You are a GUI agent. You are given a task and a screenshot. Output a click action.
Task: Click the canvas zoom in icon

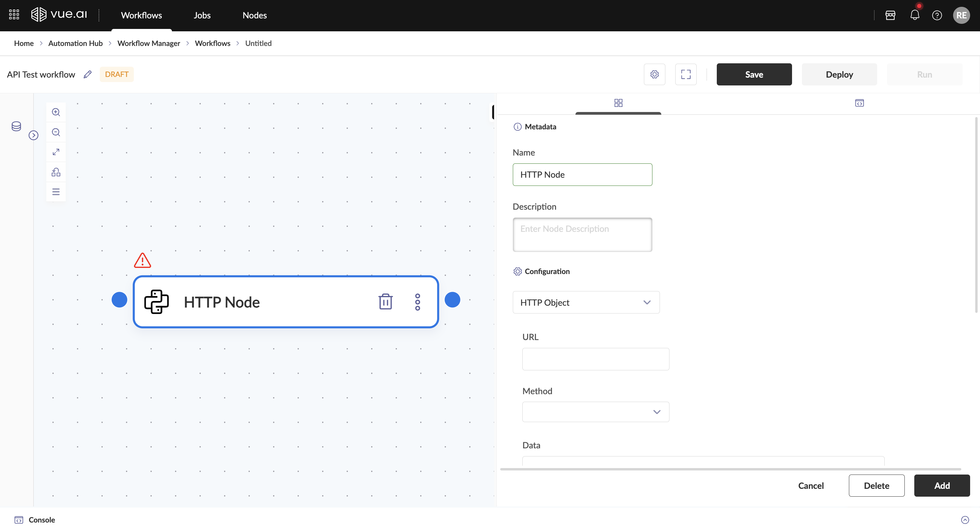coord(56,112)
